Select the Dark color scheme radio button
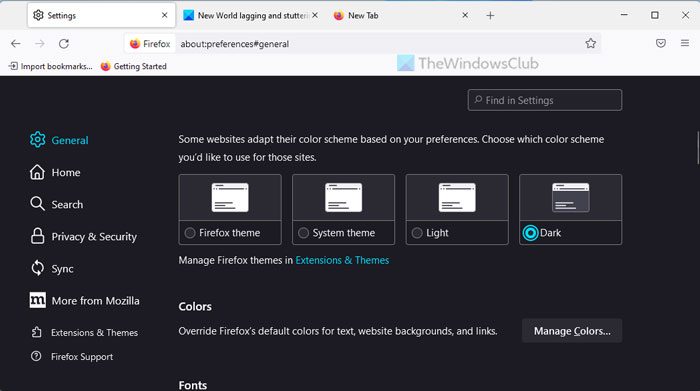This screenshot has width=700, height=391. click(x=530, y=233)
